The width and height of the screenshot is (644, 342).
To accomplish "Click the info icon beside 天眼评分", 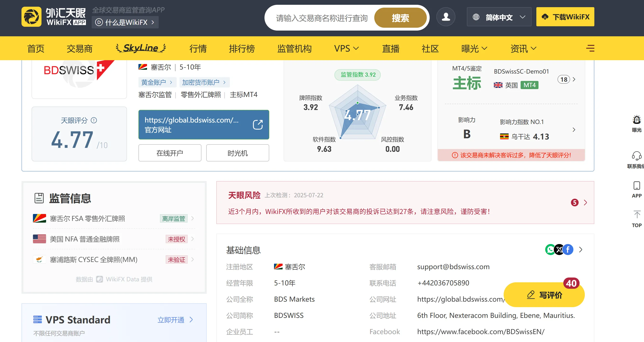I will 94,120.
